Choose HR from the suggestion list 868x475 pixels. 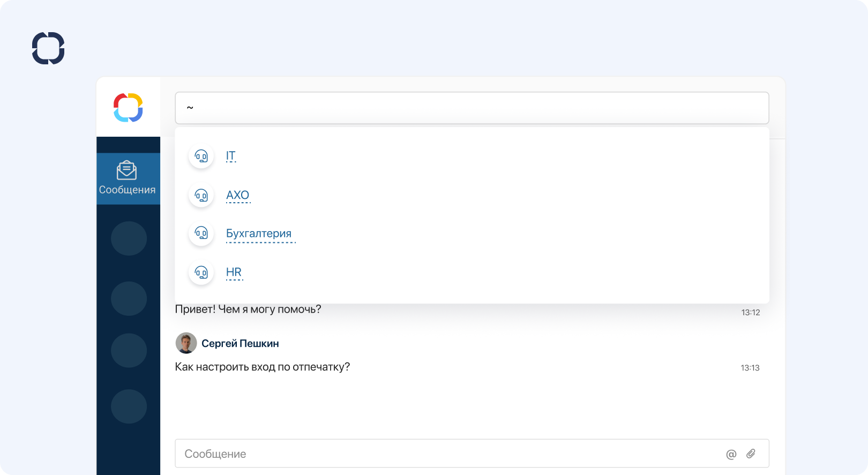[x=234, y=272]
